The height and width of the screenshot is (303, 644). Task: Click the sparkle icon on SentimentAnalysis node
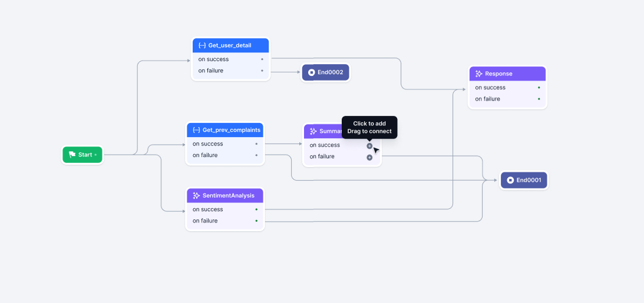[x=196, y=195]
